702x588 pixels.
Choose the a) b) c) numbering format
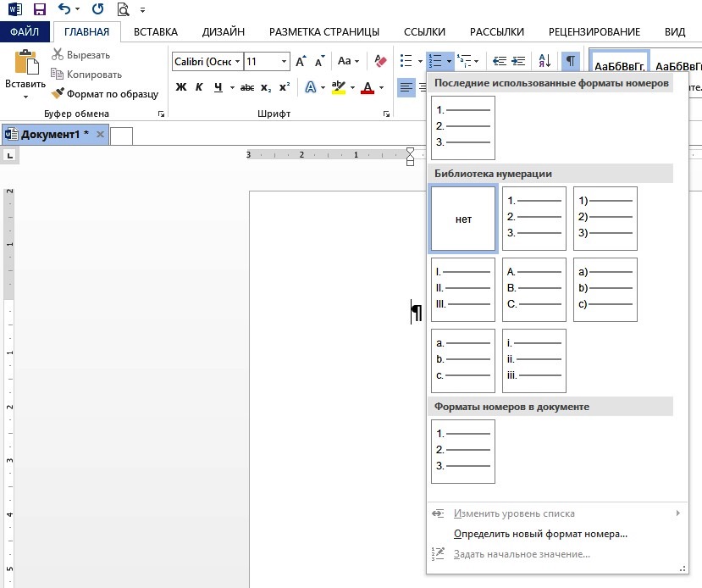605,290
